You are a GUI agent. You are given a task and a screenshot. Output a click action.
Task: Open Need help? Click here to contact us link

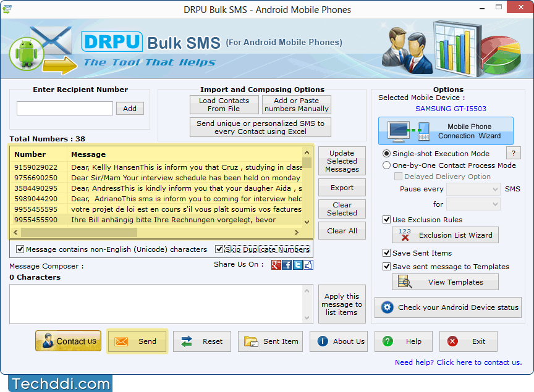[458, 362]
